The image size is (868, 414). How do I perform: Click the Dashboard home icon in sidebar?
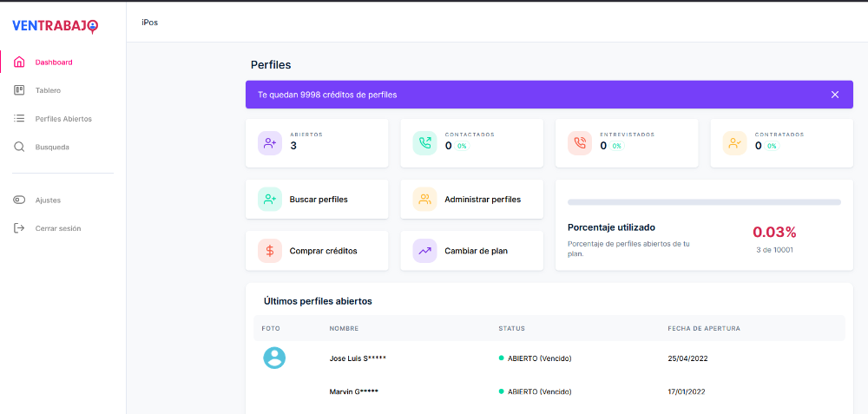[19, 62]
